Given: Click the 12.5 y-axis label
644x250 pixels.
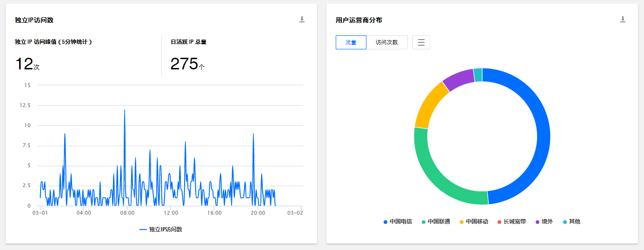Looking at the screenshot, I should (x=26, y=105).
